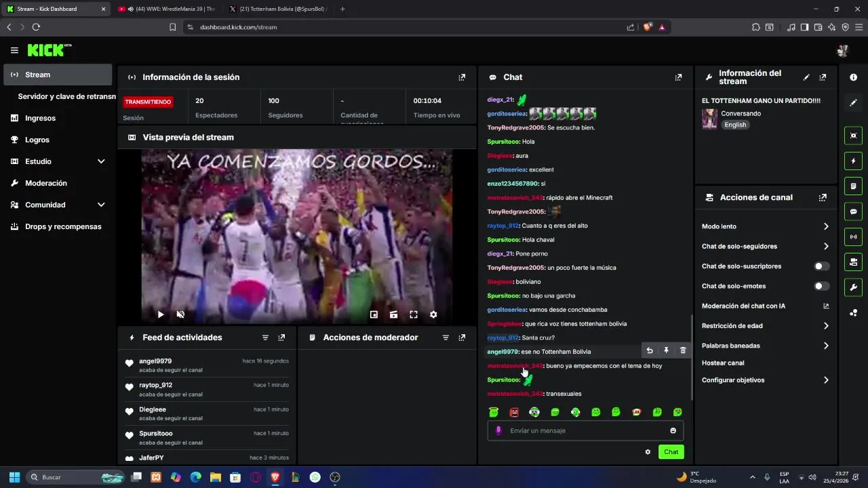Pop out the Acciones de canal panel
868x488 pixels.
click(823, 198)
